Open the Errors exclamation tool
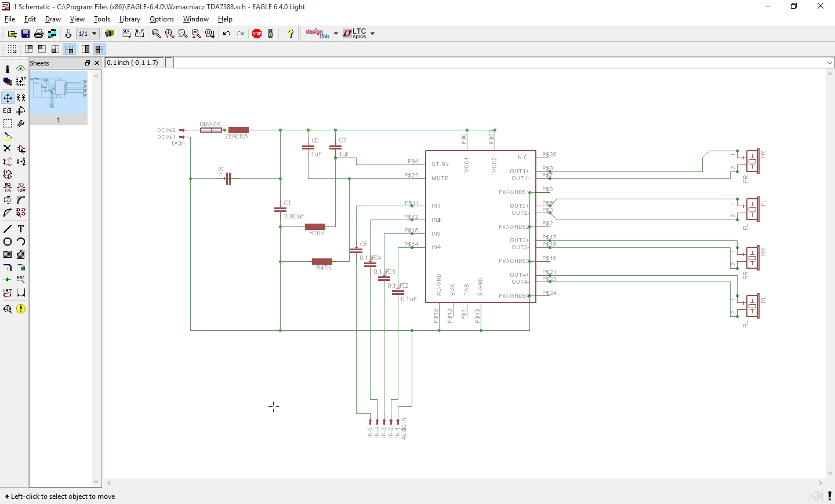 [21, 309]
